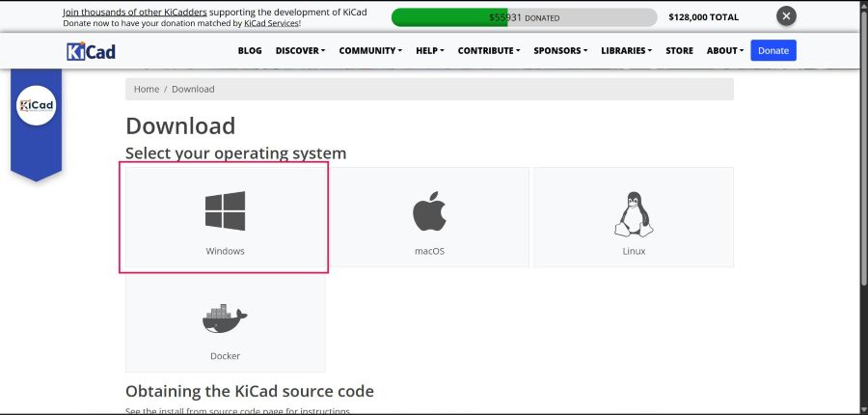868x415 pixels.
Task: Expand the About dropdown menu
Action: point(725,50)
